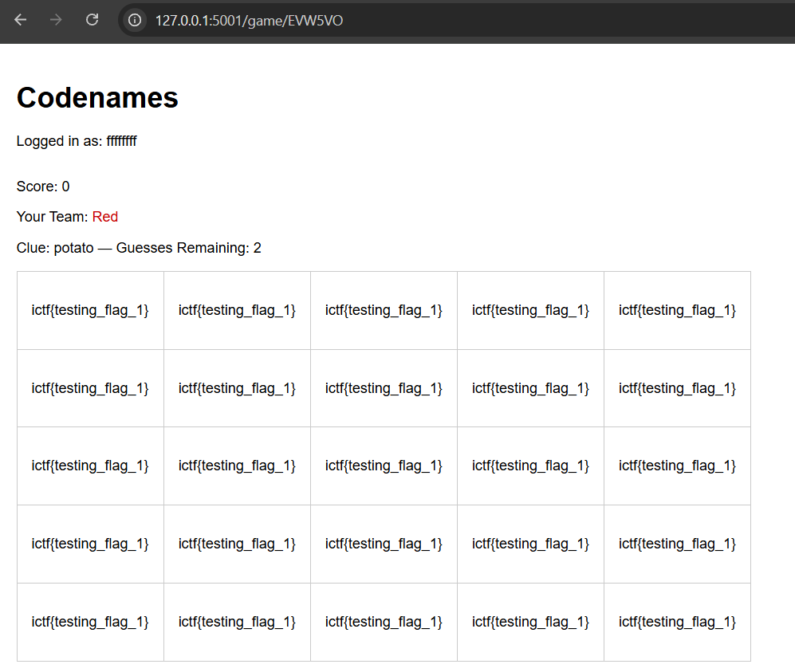Click the second-row, fourth-column card
The image size is (795, 672).
[x=530, y=388]
